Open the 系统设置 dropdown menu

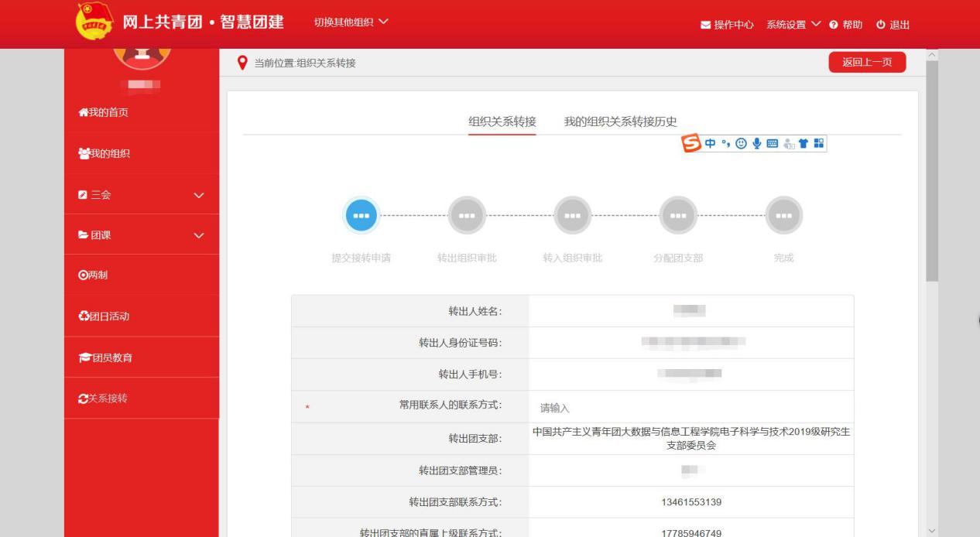(x=793, y=25)
